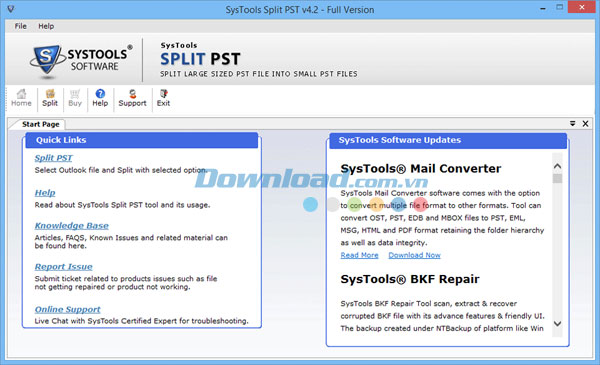Open the Help menu in the menu bar
Image resolution: width=600 pixels, height=365 pixels.
(x=46, y=26)
